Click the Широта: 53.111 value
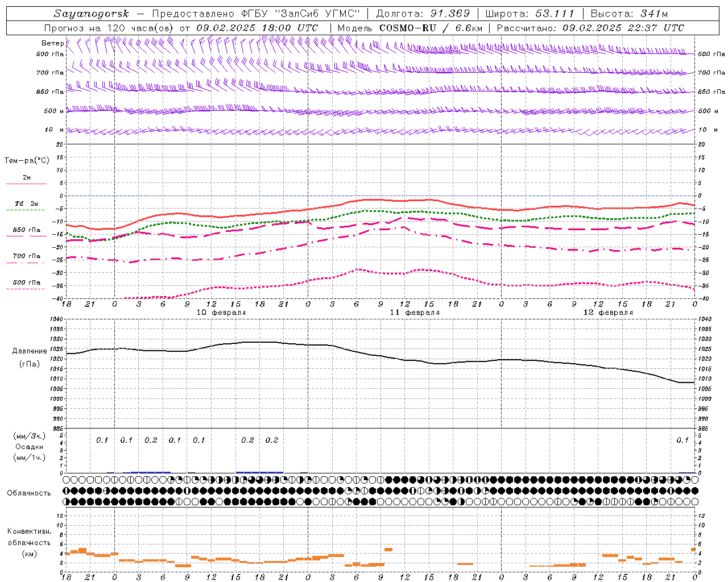Image resolution: width=728 pixels, height=582 pixels. pos(530,14)
